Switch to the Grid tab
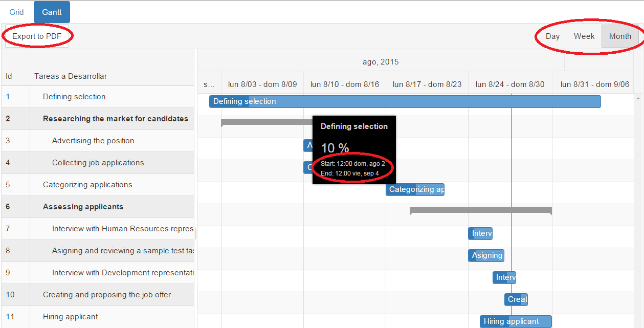 click(17, 12)
